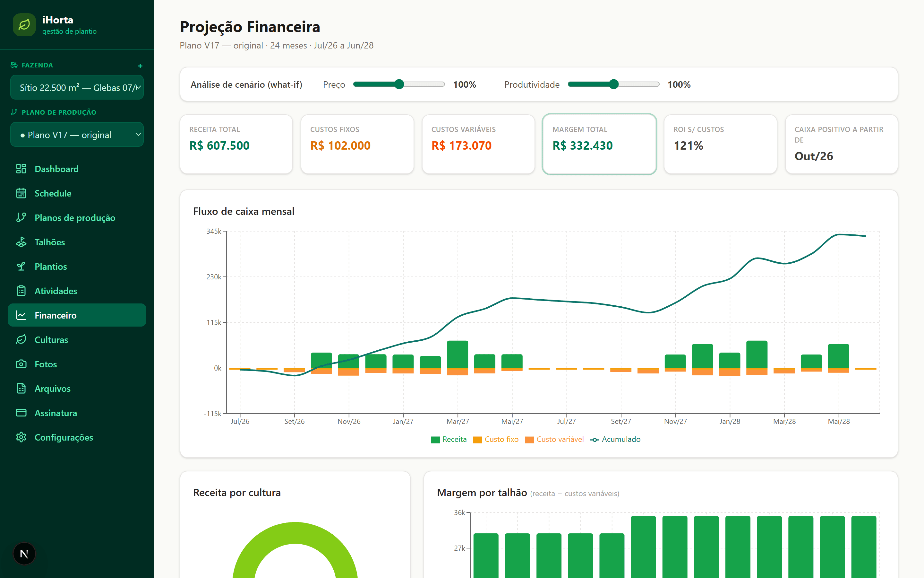The height and width of the screenshot is (578, 924).
Task: Toggle the Receita legend entry
Action: tap(449, 440)
